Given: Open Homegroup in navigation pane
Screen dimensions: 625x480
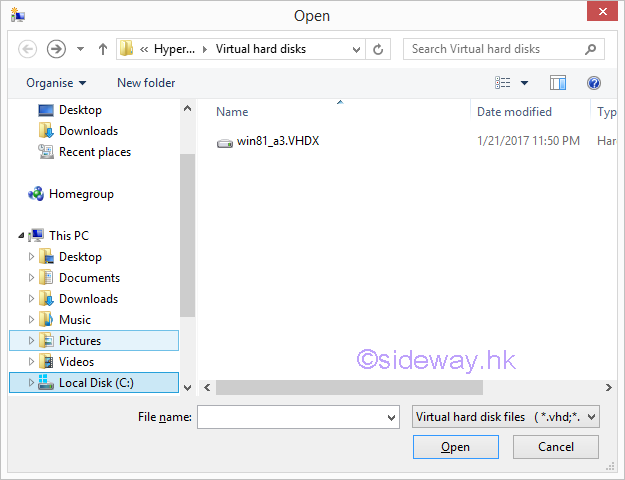Looking at the screenshot, I should click(x=81, y=194).
